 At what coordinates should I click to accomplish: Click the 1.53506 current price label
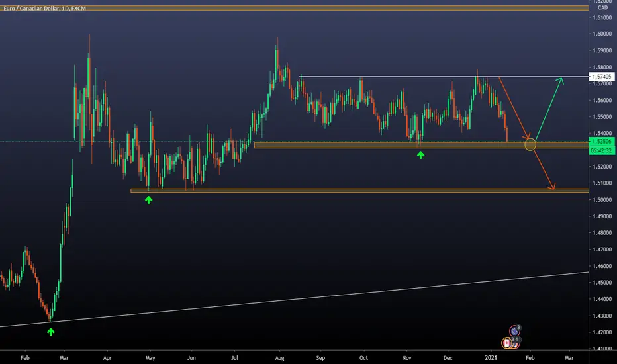coord(602,141)
